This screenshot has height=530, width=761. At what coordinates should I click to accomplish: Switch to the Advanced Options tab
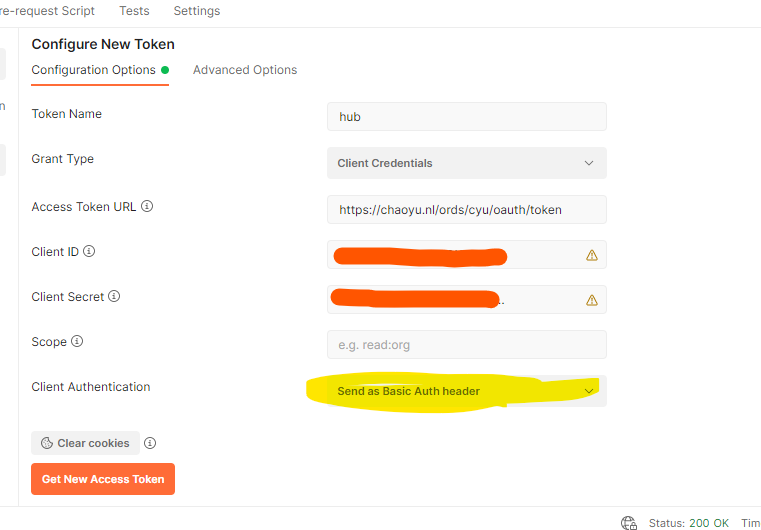[x=245, y=70]
